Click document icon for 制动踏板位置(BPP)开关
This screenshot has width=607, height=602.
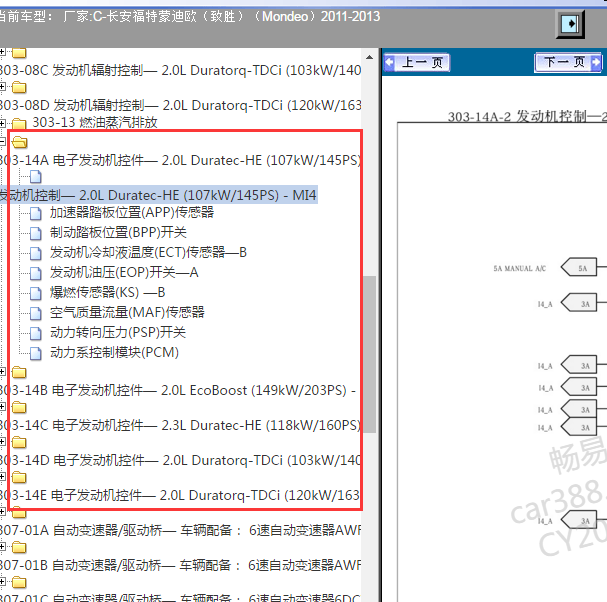pos(36,233)
